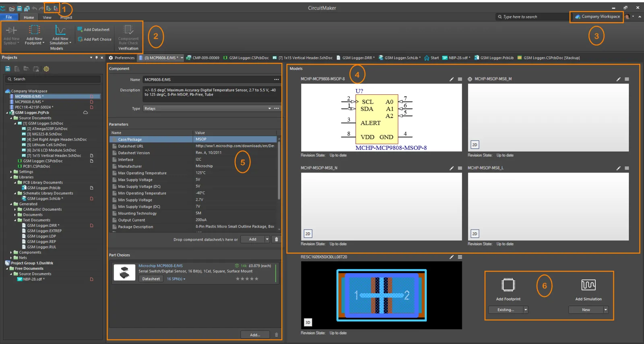The image size is (644, 344).
Task: Click discard-changes icon with red X
Action: tap(56, 8)
